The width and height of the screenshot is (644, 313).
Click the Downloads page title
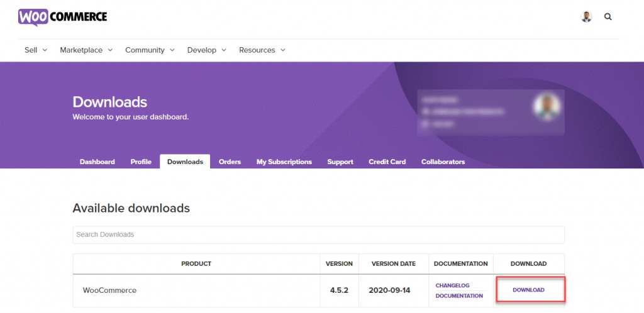coord(109,102)
